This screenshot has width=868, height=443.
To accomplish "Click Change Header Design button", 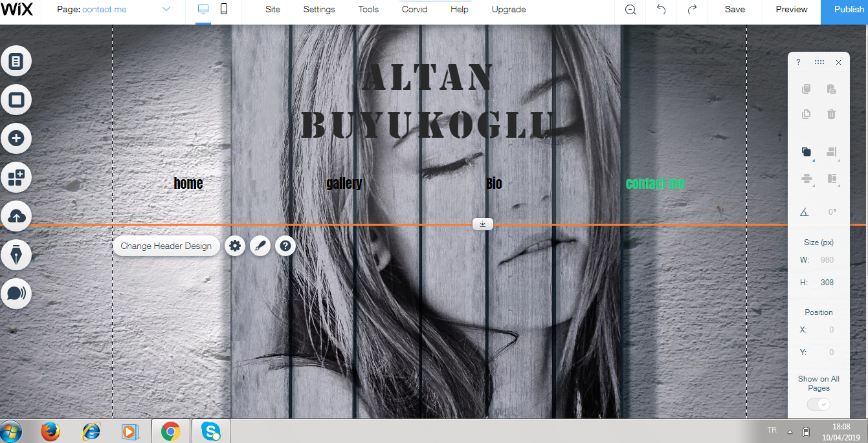I will click(x=166, y=246).
